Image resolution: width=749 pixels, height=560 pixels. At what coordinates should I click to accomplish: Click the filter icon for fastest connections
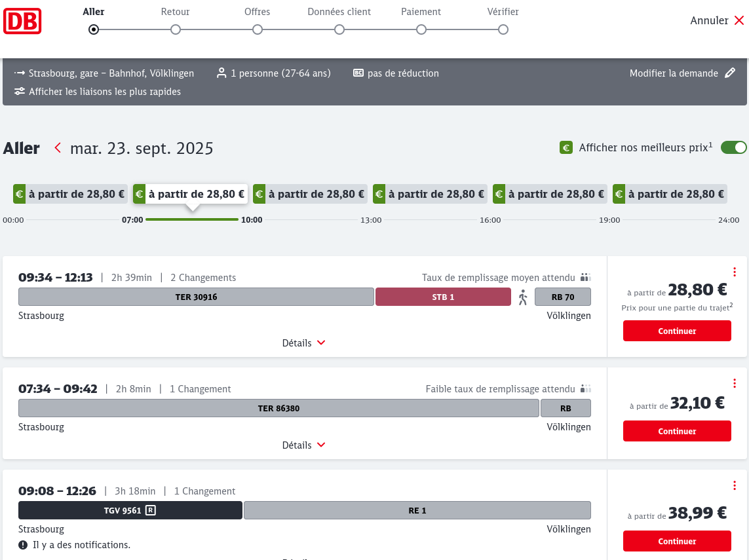(x=20, y=92)
